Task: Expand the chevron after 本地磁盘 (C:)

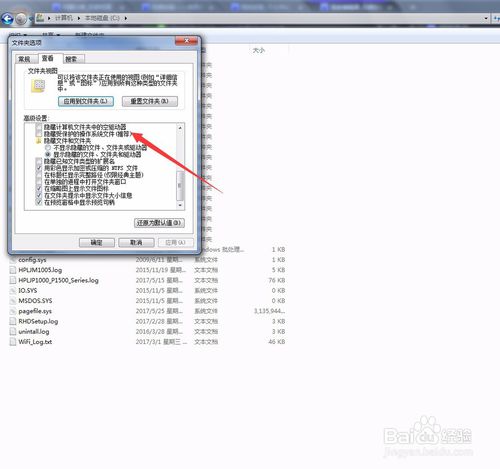Action: coord(126,18)
